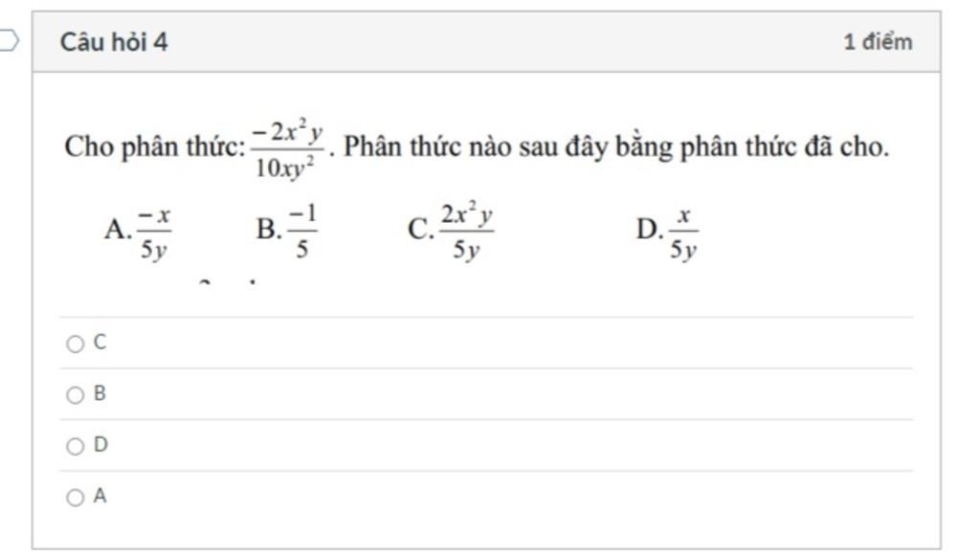Click the "D." letter in the question image
The height and width of the screenshot is (554, 980).
click(650, 230)
